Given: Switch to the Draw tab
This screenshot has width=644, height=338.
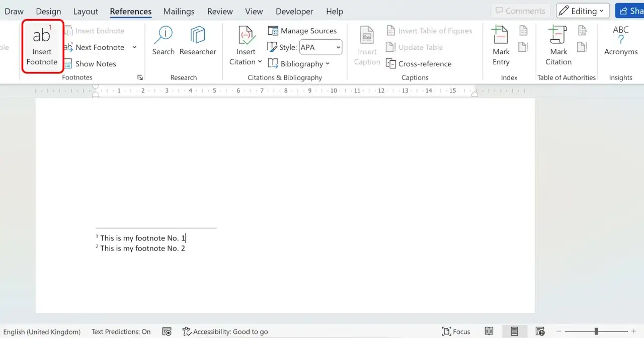Looking at the screenshot, I should coord(14,11).
